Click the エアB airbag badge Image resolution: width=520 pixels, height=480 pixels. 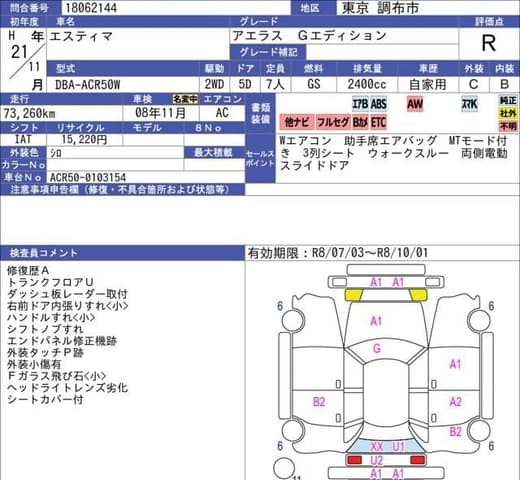(360, 104)
